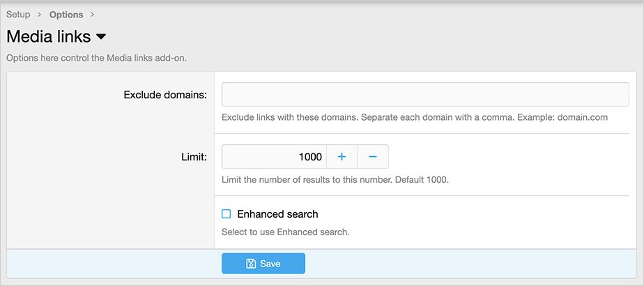Click the Setup breadcrumb link

pyautogui.click(x=18, y=14)
